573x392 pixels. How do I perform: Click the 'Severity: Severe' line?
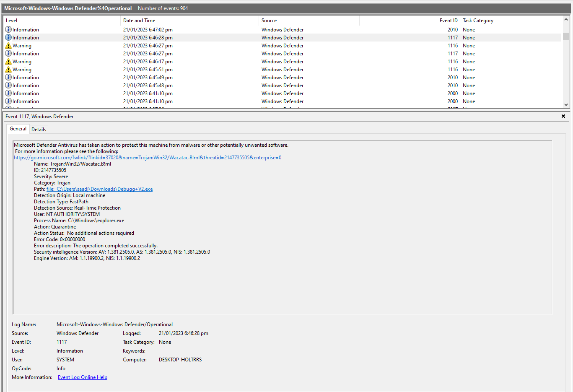click(51, 177)
